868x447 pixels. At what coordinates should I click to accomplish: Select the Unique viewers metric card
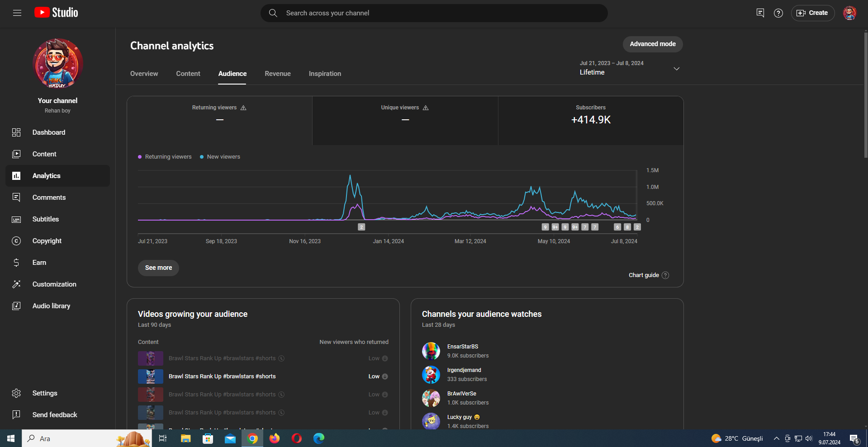pyautogui.click(x=405, y=121)
